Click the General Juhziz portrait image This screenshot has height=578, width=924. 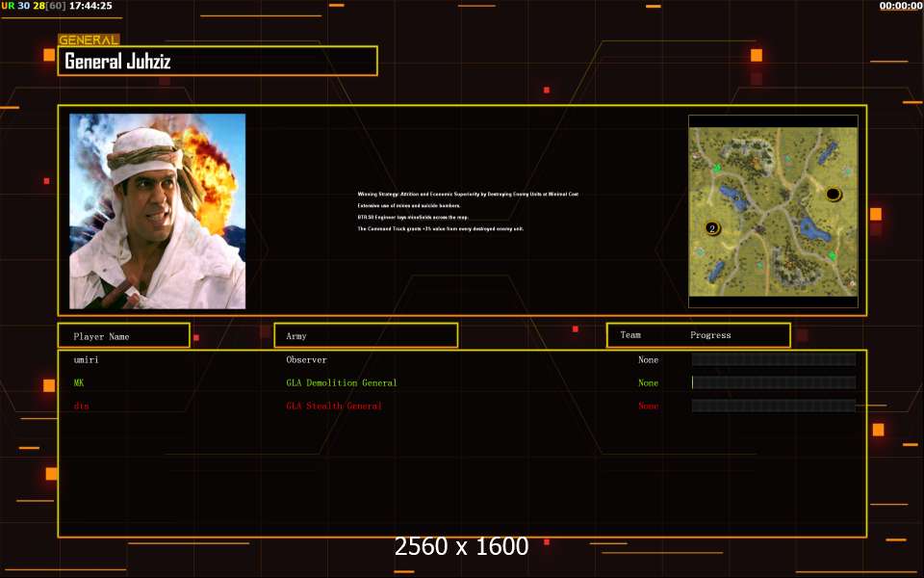tap(157, 211)
